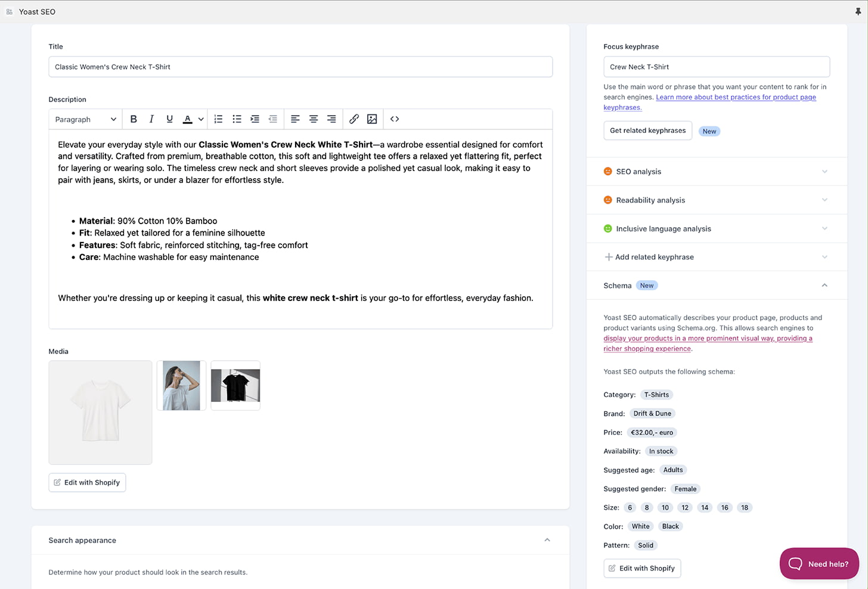The width and height of the screenshot is (868, 589).
Task: Select the black t-shirt media thumbnail
Action: click(235, 385)
